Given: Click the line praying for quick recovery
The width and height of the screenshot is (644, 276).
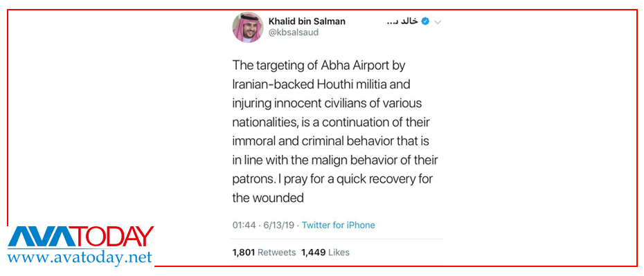Looking at the screenshot, I should (x=332, y=179).
